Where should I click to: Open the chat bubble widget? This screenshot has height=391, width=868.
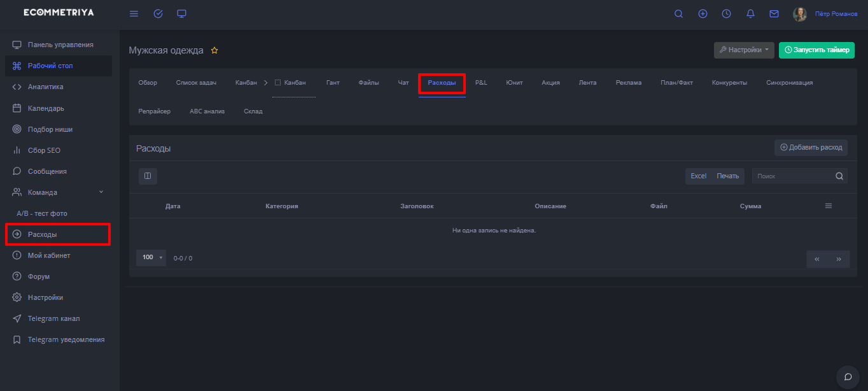click(848, 376)
